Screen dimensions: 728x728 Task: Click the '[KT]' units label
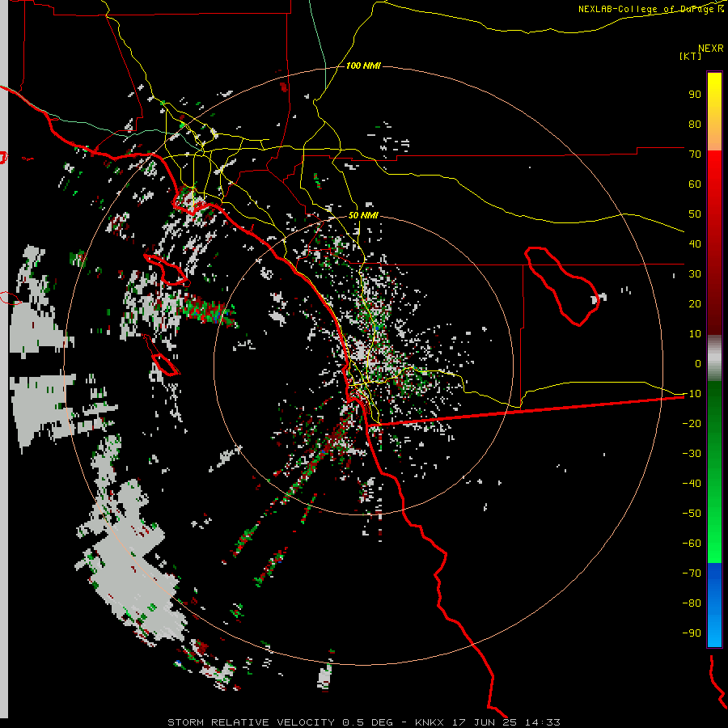pos(690,56)
